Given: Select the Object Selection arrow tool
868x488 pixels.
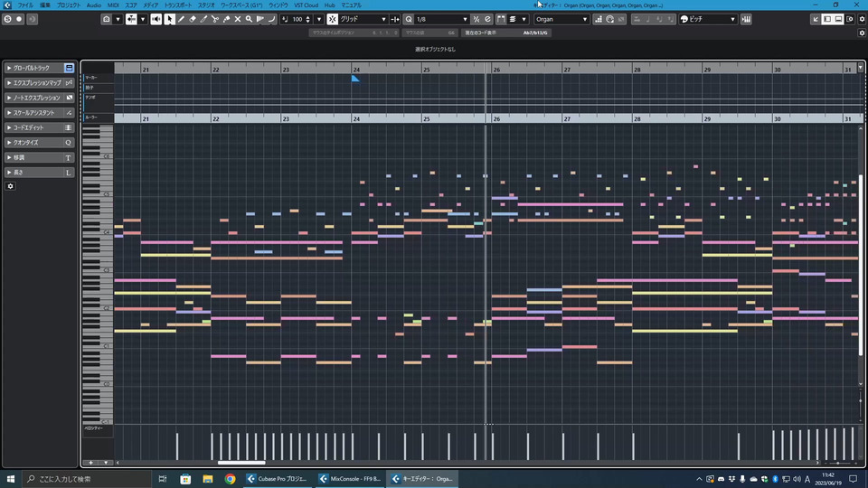Looking at the screenshot, I should click(169, 19).
